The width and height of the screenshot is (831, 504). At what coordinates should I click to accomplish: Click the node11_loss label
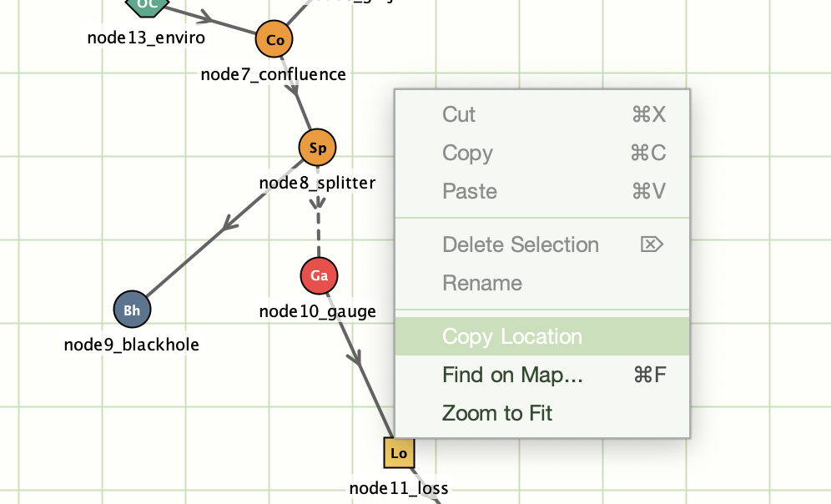pyautogui.click(x=399, y=487)
